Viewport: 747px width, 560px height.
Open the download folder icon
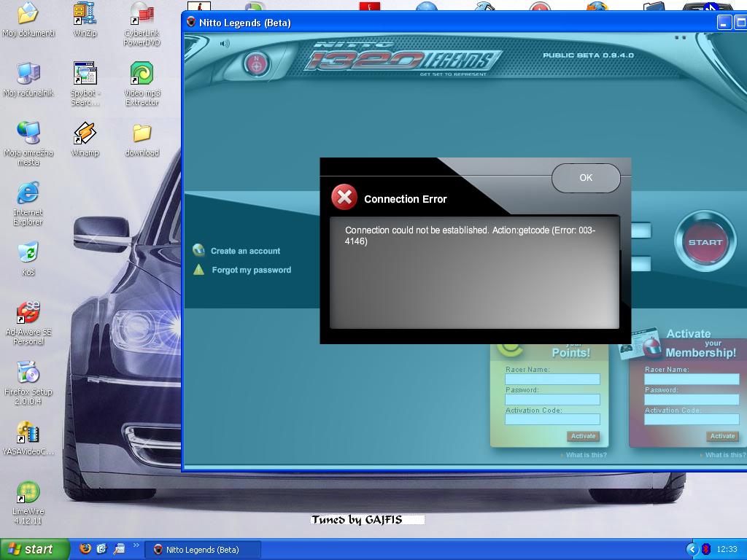142,140
